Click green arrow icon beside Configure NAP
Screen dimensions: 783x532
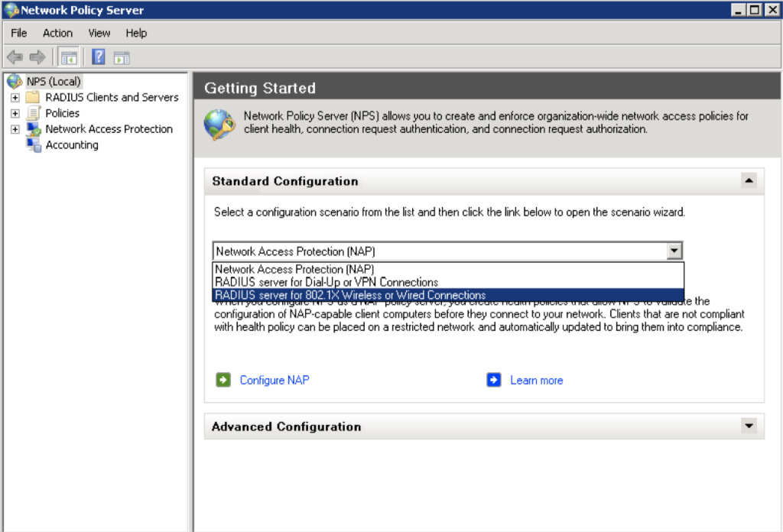tap(223, 381)
